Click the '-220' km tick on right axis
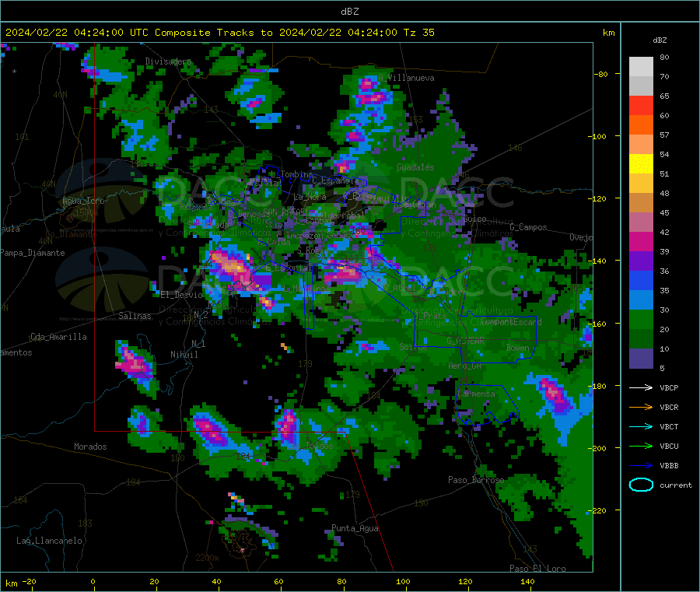700x592 pixels. (597, 510)
